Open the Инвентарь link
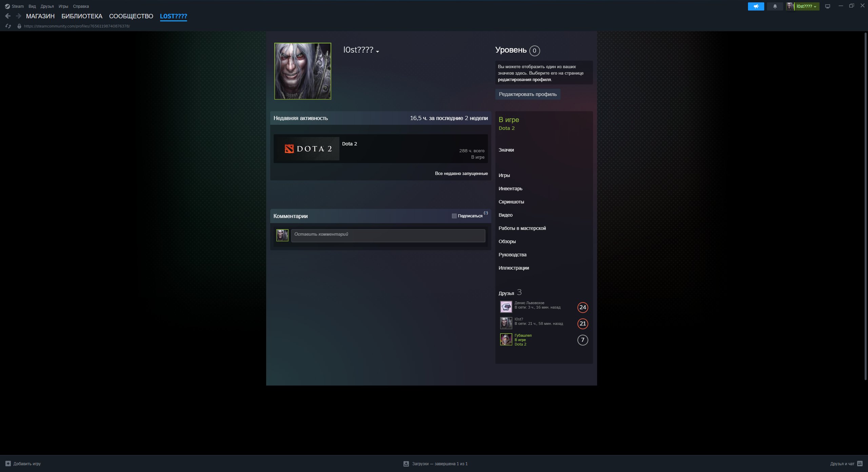The height and width of the screenshot is (472, 868). tap(510, 189)
